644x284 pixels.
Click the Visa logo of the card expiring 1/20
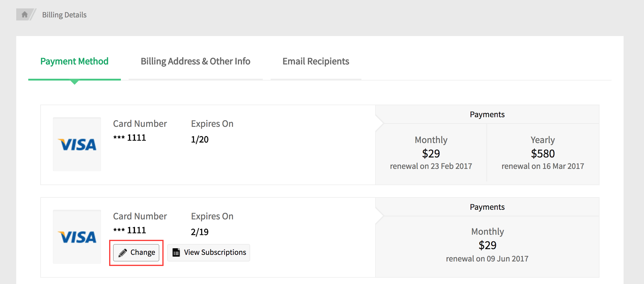coord(77,145)
